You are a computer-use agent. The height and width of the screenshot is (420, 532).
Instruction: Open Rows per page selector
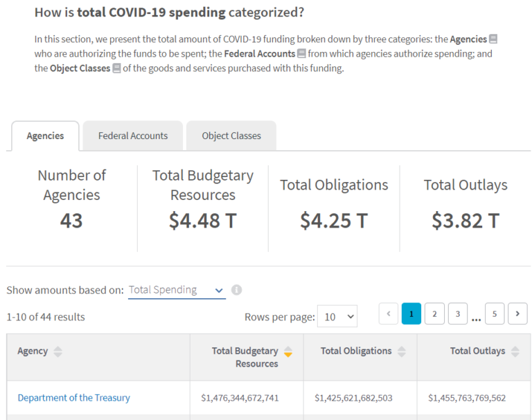[x=337, y=316]
